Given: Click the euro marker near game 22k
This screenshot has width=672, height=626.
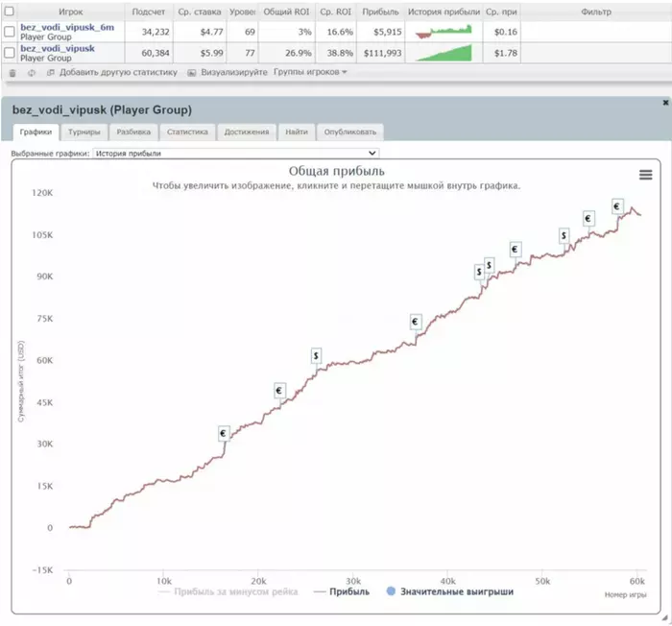Looking at the screenshot, I should pos(279,391).
